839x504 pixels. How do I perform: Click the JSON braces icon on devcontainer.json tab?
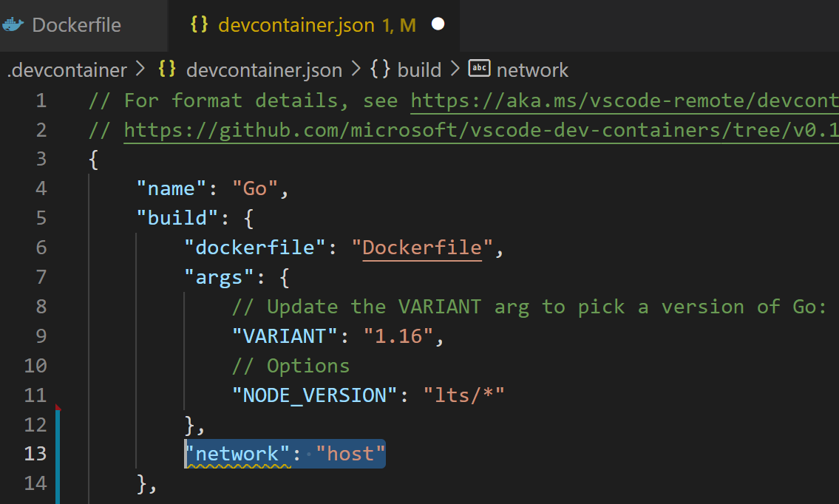[x=199, y=24]
